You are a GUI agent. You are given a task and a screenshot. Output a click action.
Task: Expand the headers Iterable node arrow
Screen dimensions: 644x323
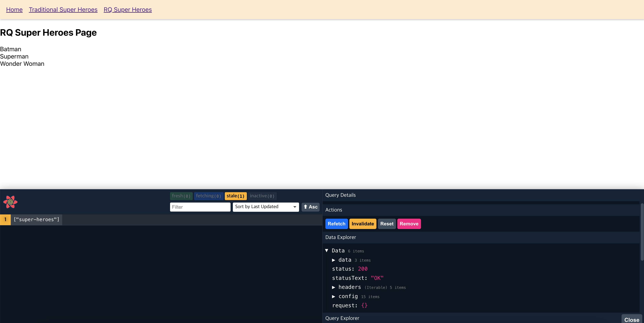(333, 287)
